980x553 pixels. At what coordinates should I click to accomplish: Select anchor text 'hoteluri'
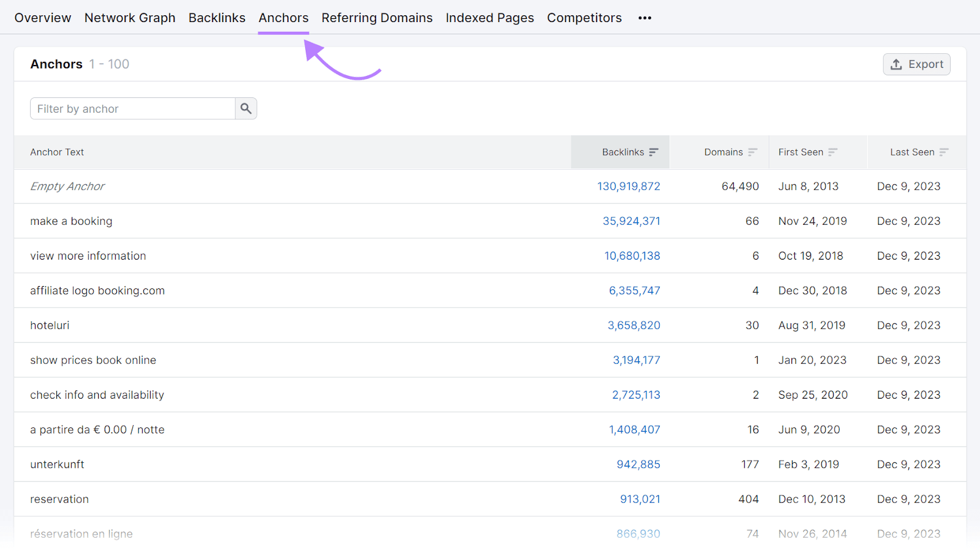(50, 325)
